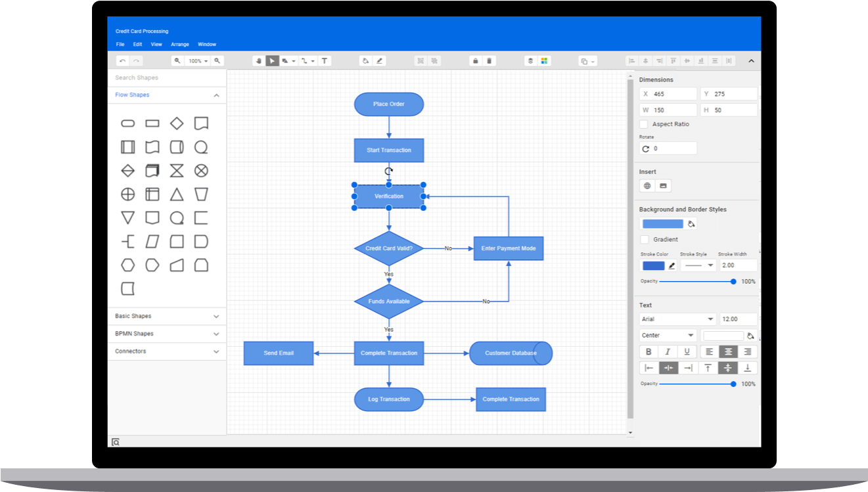The image size is (868, 492).
Task: Open the Fill color tool
Action: 365,60
